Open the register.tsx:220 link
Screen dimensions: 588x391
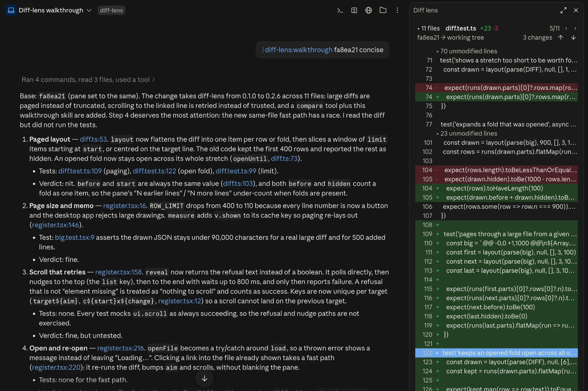(x=56, y=368)
